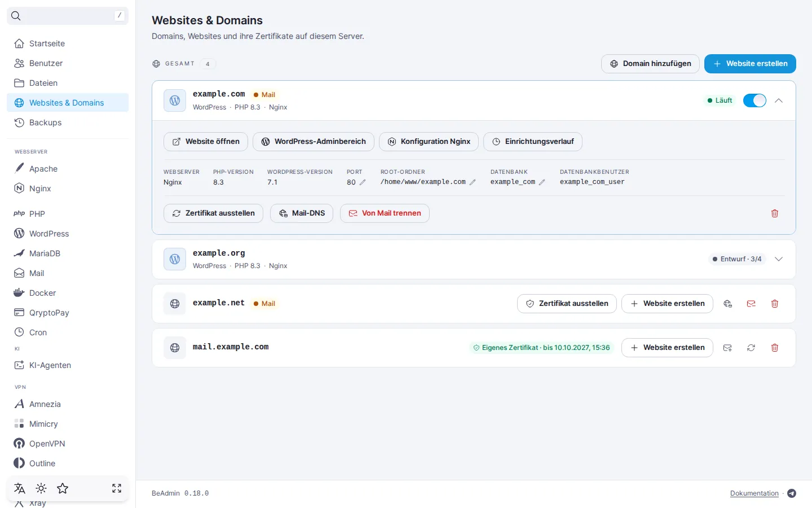This screenshot has height=508, width=812.
Task: Toggle example.com website running switch off
Action: 754,100
